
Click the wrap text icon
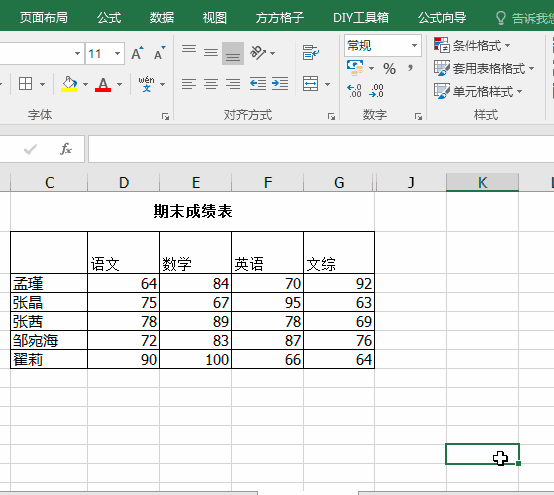click(x=311, y=53)
